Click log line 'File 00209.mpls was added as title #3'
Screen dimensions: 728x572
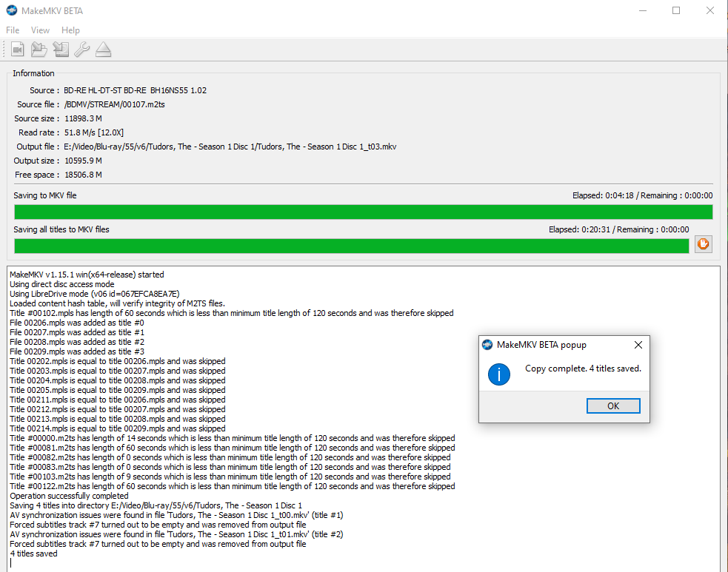tap(77, 351)
